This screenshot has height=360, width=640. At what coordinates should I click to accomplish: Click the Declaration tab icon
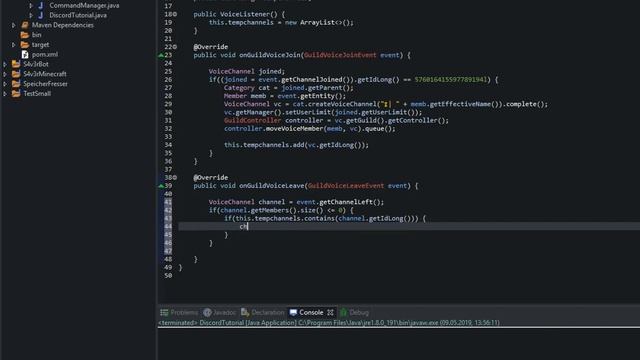pyautogui.click(x=245, y=313)
